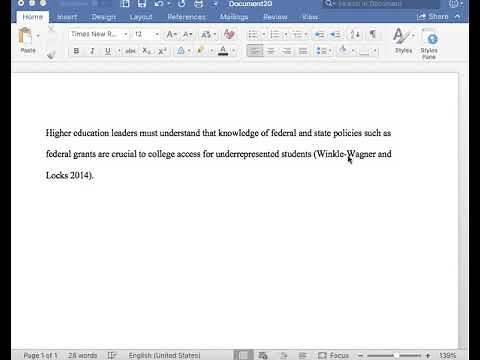Click the multilevel list icon

pyautogui.click(x=297, y=34)
